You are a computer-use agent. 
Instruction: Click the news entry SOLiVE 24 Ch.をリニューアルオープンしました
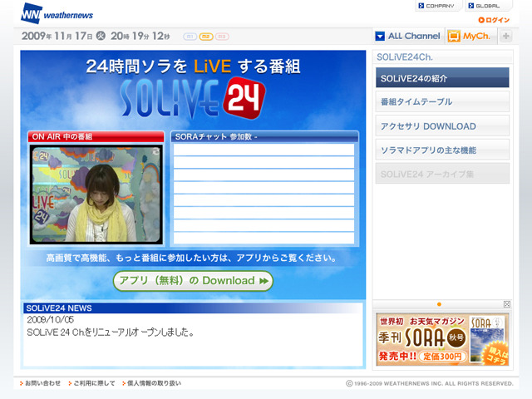point(111,332)
